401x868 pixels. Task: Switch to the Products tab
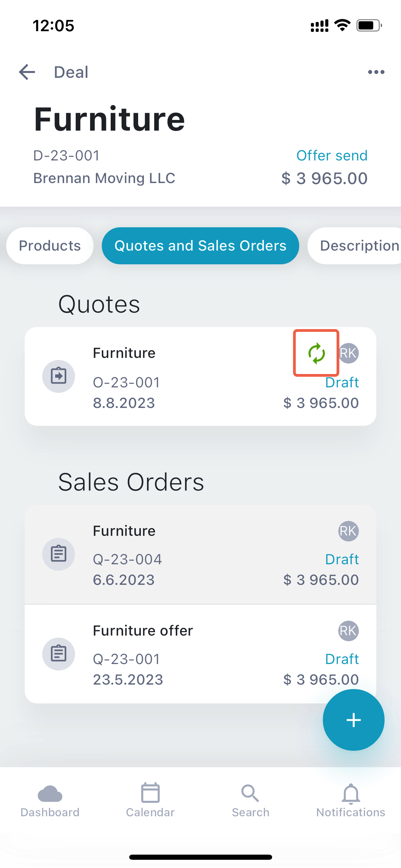point(50,246)
